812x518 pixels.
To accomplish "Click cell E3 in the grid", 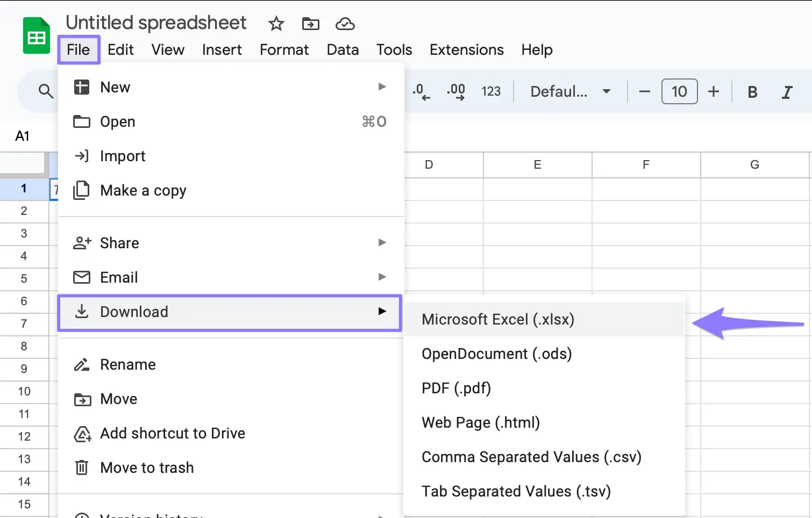I will 537,234.
